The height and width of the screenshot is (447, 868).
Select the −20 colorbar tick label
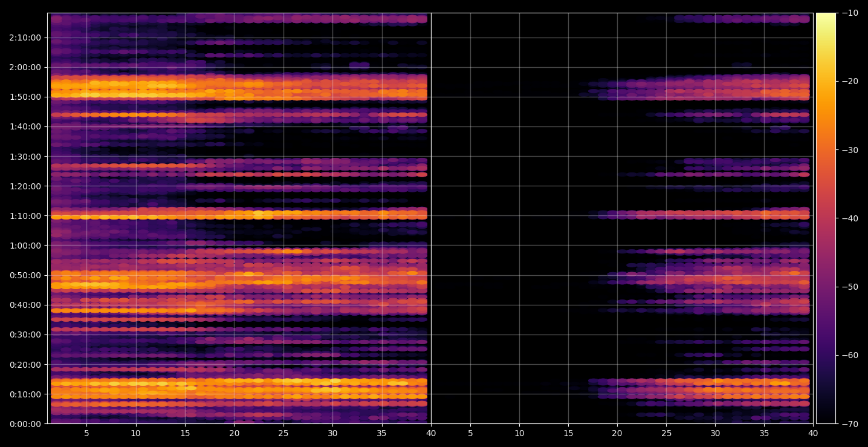849,82
